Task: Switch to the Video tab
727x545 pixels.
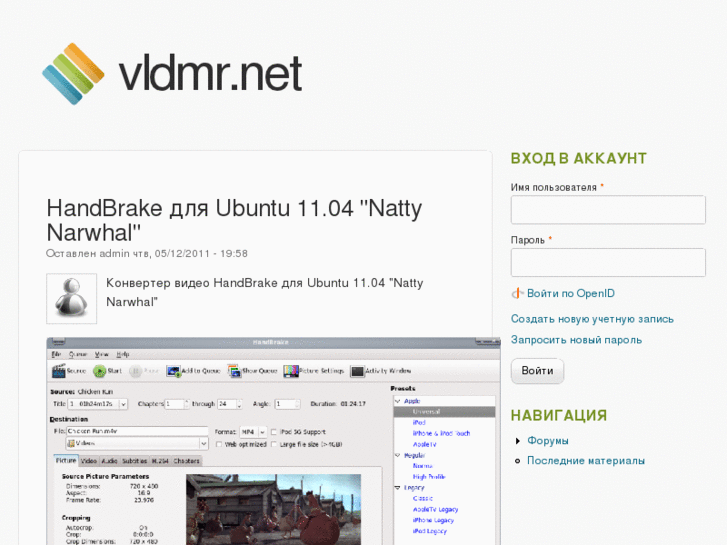Action: pos(89,461)
